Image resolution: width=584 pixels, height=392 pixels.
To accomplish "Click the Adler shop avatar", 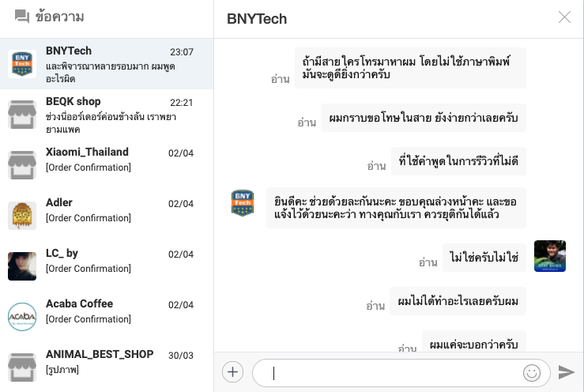I will click(x=22, y=216).
